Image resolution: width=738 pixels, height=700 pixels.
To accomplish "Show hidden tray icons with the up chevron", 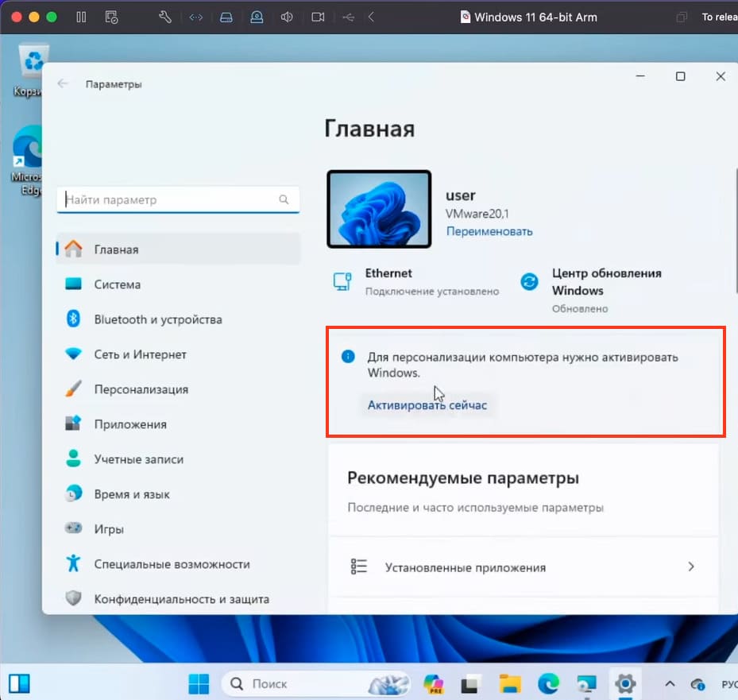I will pos(670,683).
